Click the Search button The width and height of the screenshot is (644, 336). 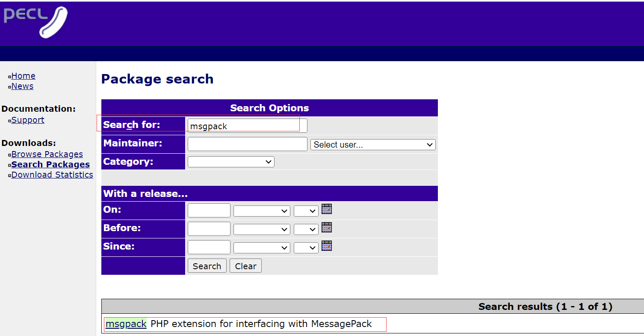click(207, 266)
